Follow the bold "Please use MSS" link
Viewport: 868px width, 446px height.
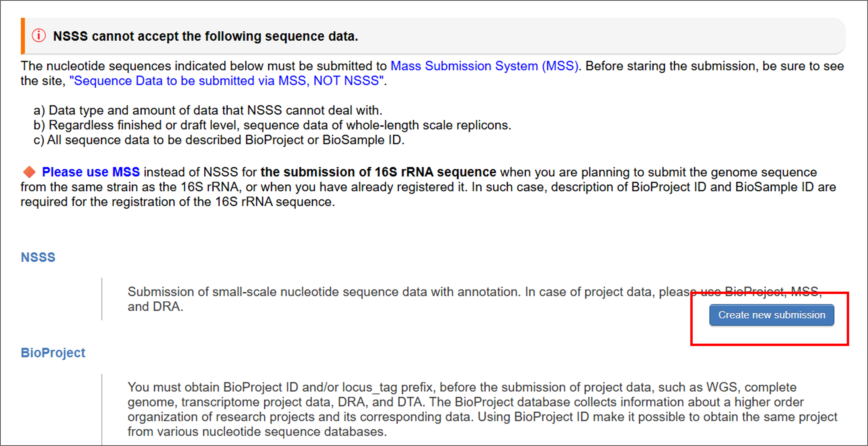[91, 172]
